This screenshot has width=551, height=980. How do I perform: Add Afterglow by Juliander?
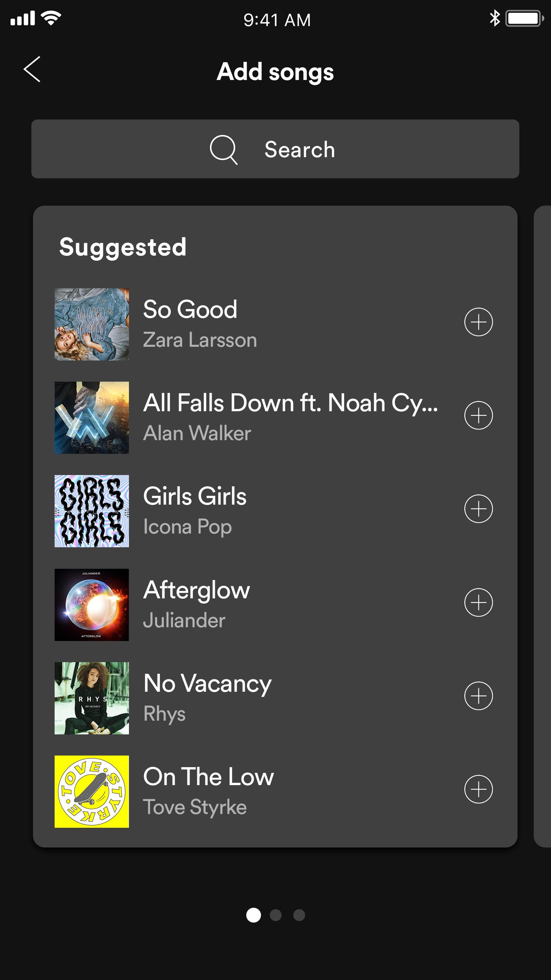(478, 602)
